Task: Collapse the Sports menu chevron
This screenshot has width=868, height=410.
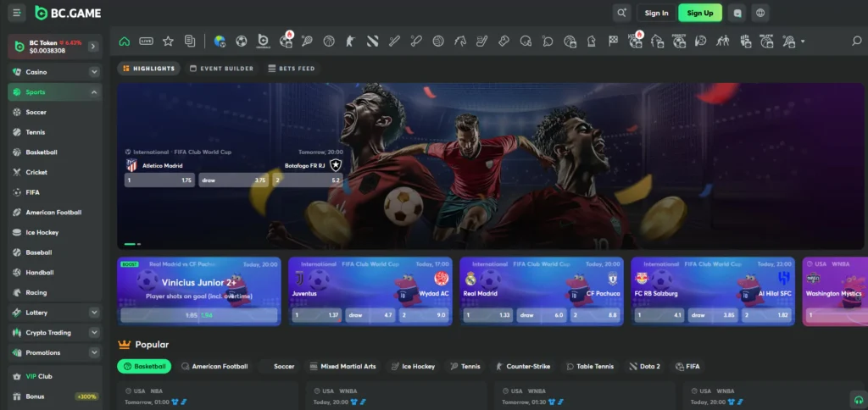Action: [94, 91]
